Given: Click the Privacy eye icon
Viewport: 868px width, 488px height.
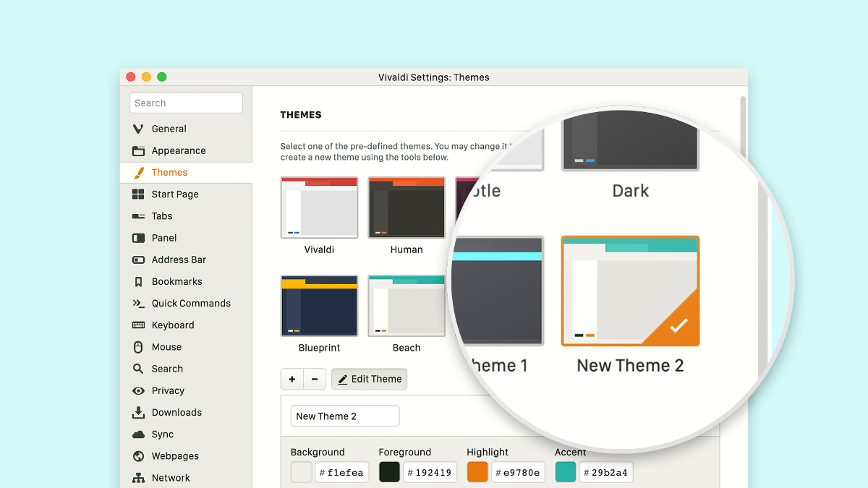Looking at the screenshot, I should [138, 391].
